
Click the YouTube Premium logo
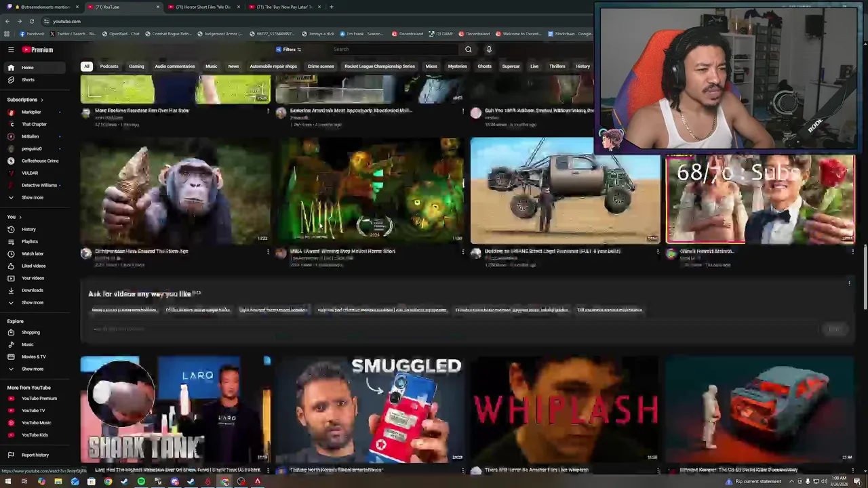[x=37, y=49]
